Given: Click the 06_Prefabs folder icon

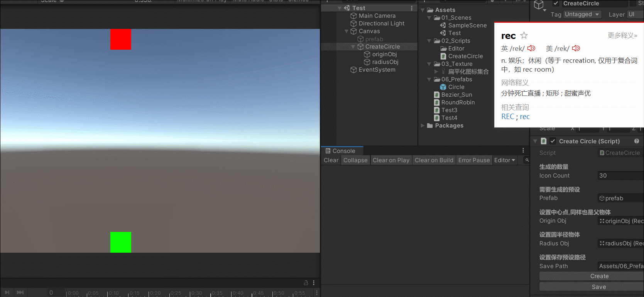Looking at the screenshot, I should pos(437,79).
